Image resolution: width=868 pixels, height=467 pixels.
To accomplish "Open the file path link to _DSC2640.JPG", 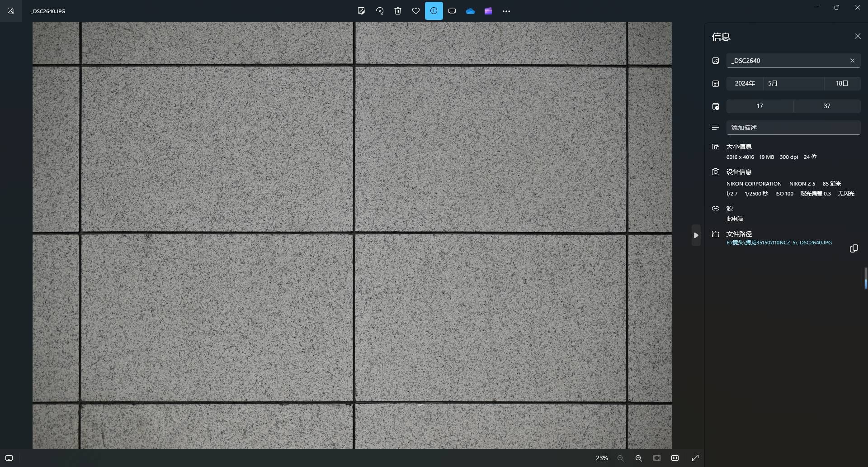I will click(778, 243).
